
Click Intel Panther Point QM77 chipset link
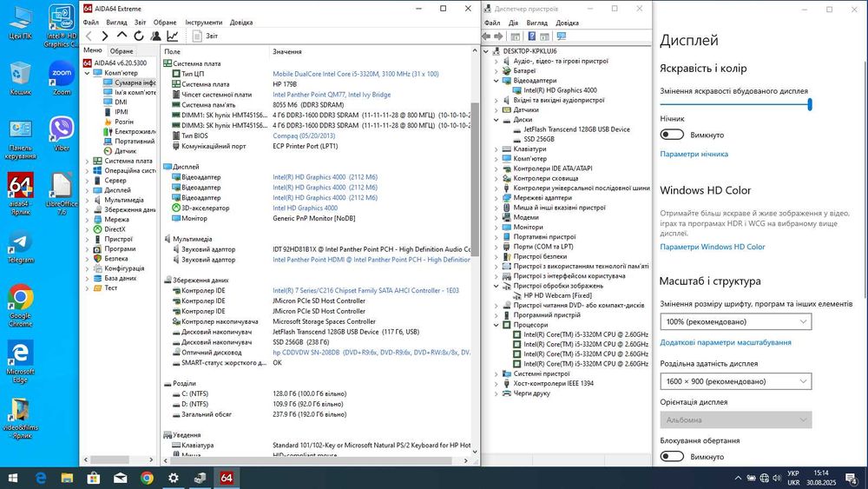332,95
